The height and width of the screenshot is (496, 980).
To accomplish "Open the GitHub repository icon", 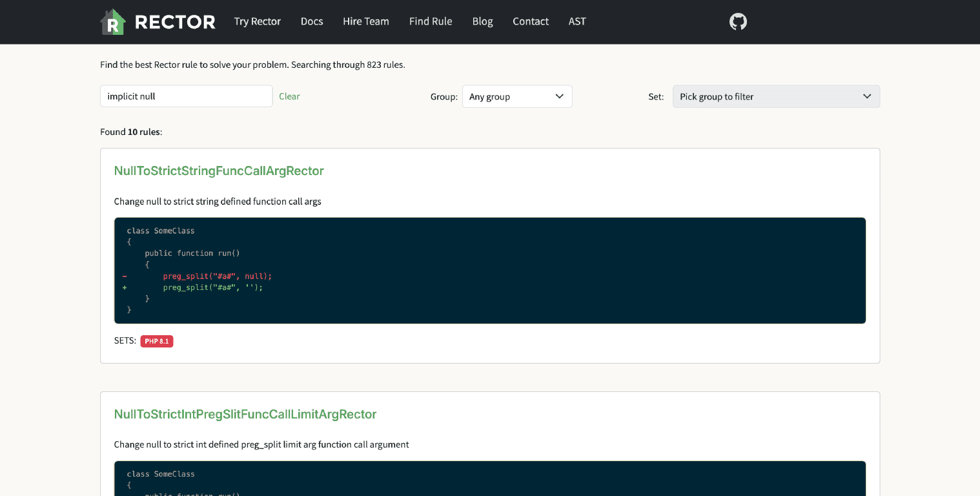I will tap(738, 22).
